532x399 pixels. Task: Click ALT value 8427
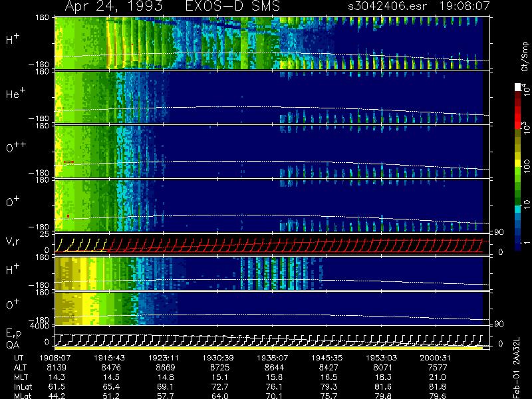pyautogui.click(x=329, y=368)
